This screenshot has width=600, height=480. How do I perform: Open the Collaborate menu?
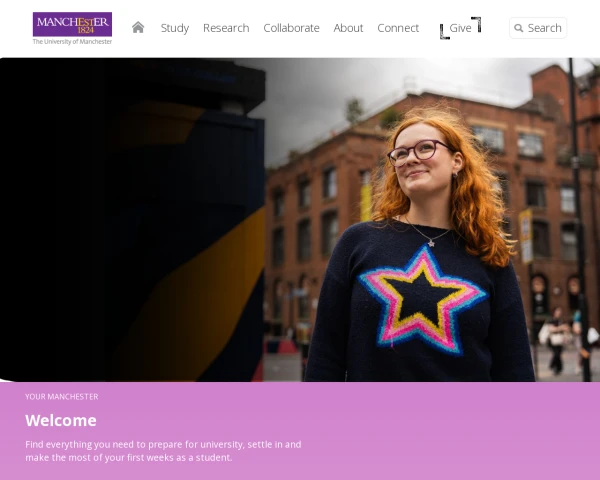pyautogui.click(x=291, y=28)
